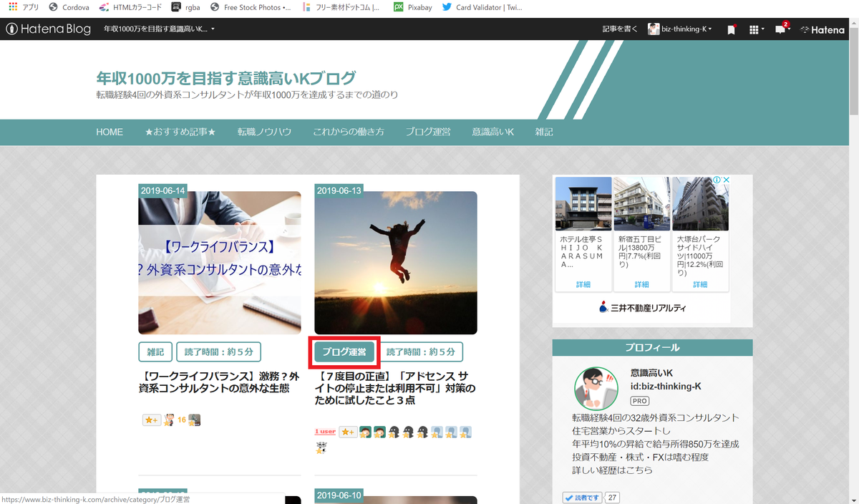The width and height of the screenshot is (859, 504).
Task: Click the biz-thinking-K profile avatar
Action: tap(653, 29)
